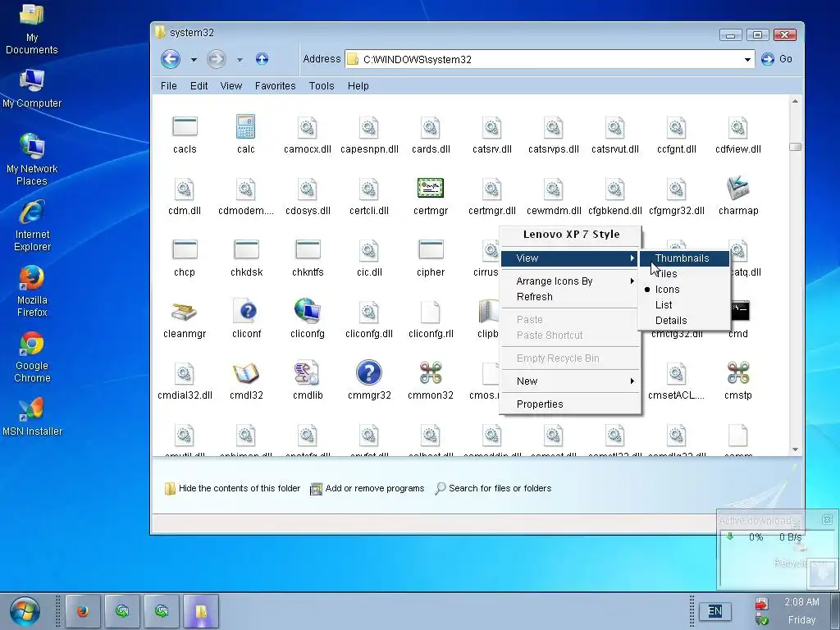Select the chkdsk file icon
The width and height of the screenshot is (840, 630).
click(246, 249)
